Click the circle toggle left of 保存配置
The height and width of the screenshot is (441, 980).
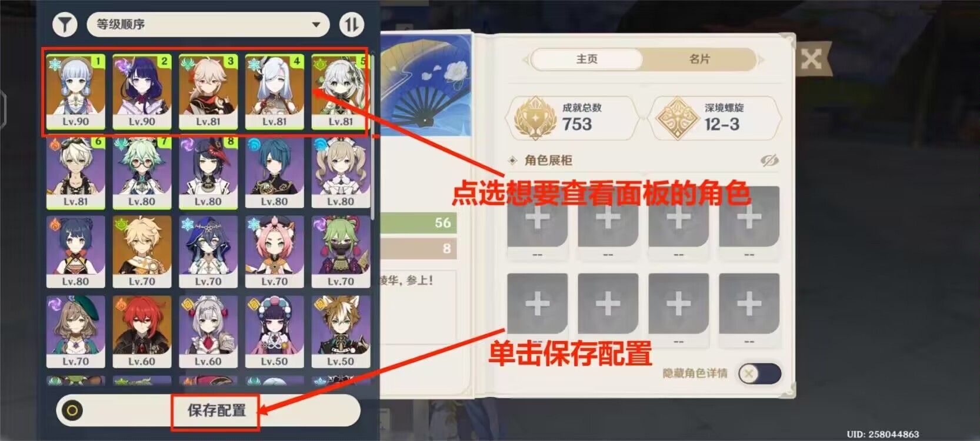[x=72, y=410]
